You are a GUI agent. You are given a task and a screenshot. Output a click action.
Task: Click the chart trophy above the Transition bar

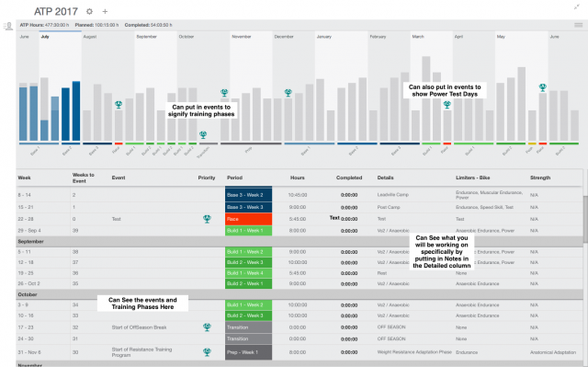click(203, 134)
